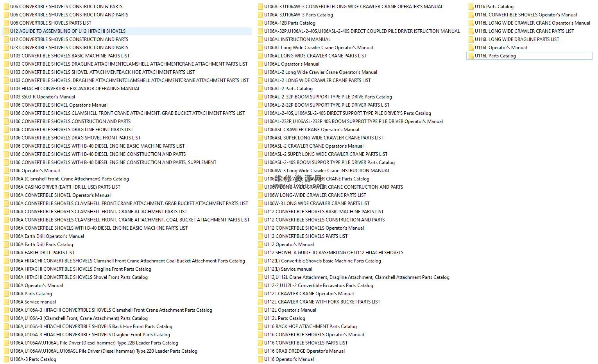The image size is (598, 364).
Task: Click folder icon of U116L LONG WIDE DRAGLINE PARTS LIST
Action: tap(471, 39)
